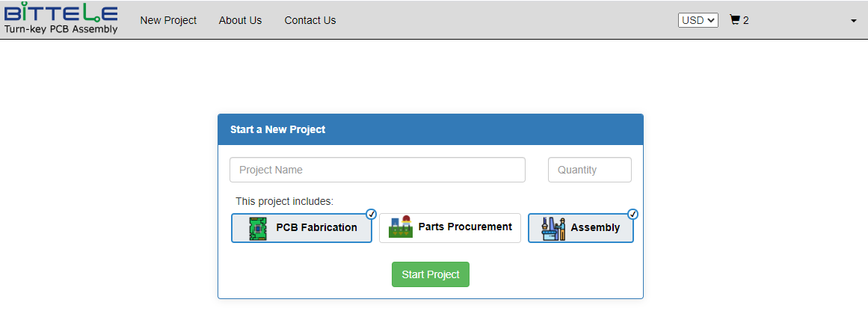The width and height of the screenshot is (868, 326).
Task: Click the Parts Procurement parts icon
Action: click(x=401, y=227)
